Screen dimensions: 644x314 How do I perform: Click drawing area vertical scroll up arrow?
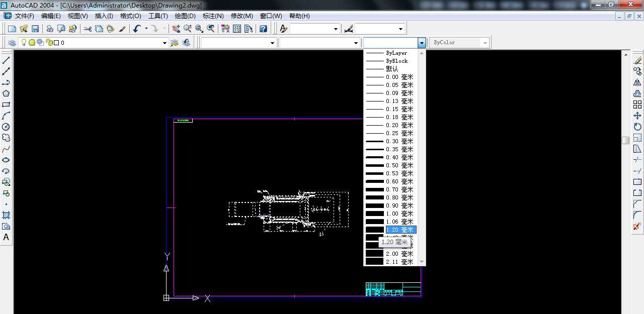626,54
